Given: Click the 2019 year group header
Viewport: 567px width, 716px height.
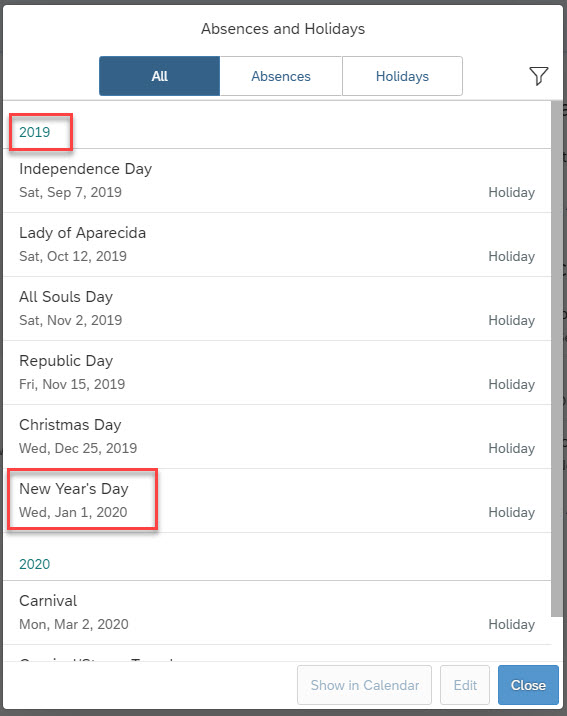Looking at the screenshot, I should (35, 132).
